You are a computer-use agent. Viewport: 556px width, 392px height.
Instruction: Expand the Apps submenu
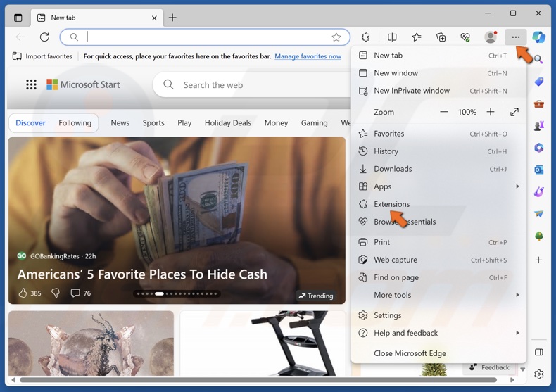coord(438,186)
